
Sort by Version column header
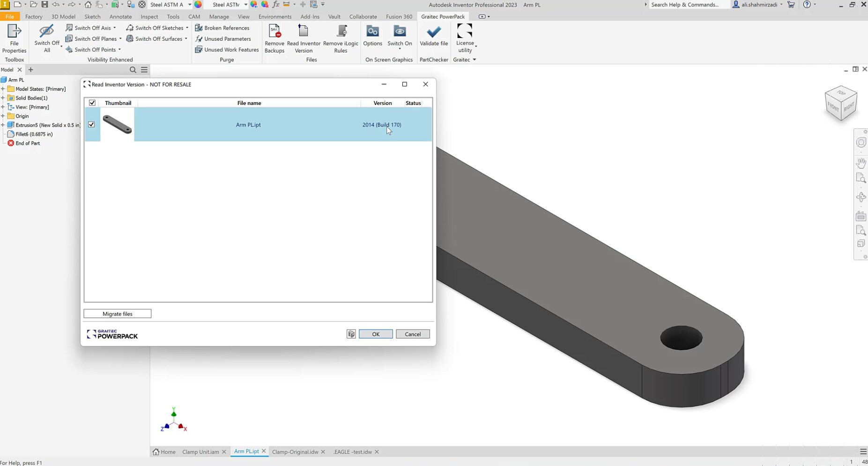pyautogui.click(x=382, y=103)
